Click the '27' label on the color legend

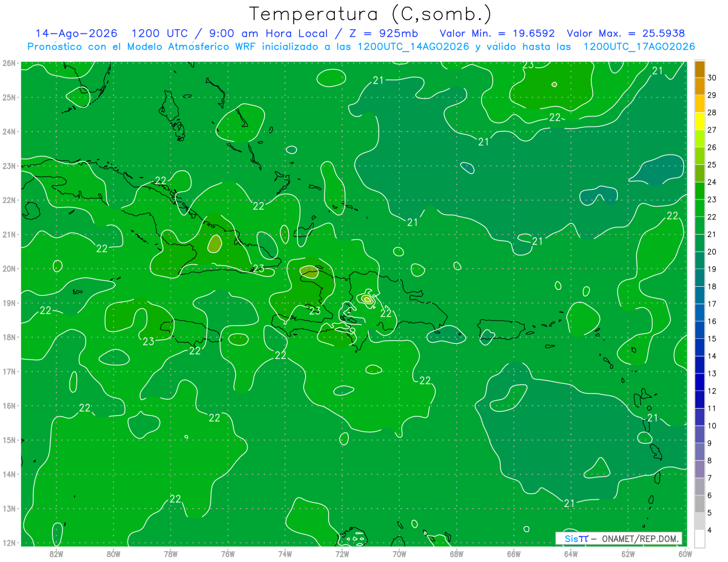click(x=712, y=130)
